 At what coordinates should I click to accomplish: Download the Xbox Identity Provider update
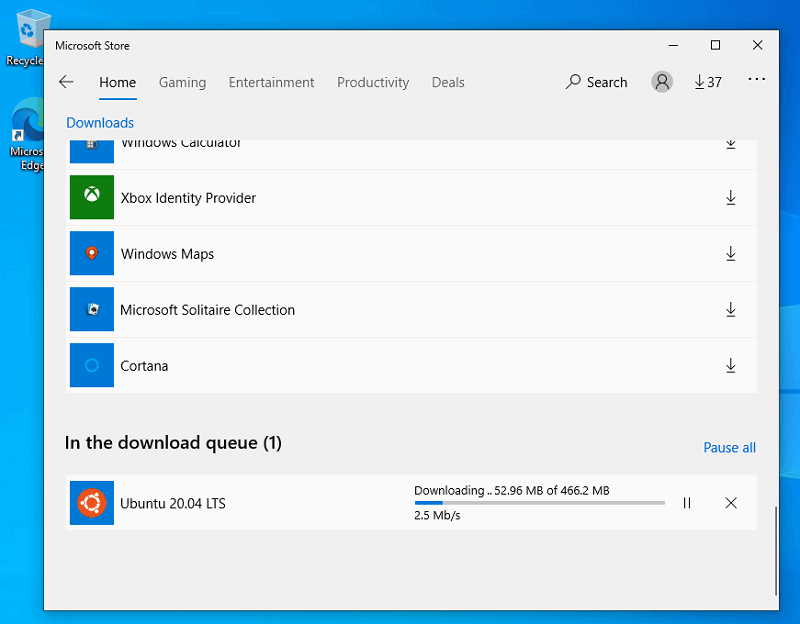coord(731,197)
